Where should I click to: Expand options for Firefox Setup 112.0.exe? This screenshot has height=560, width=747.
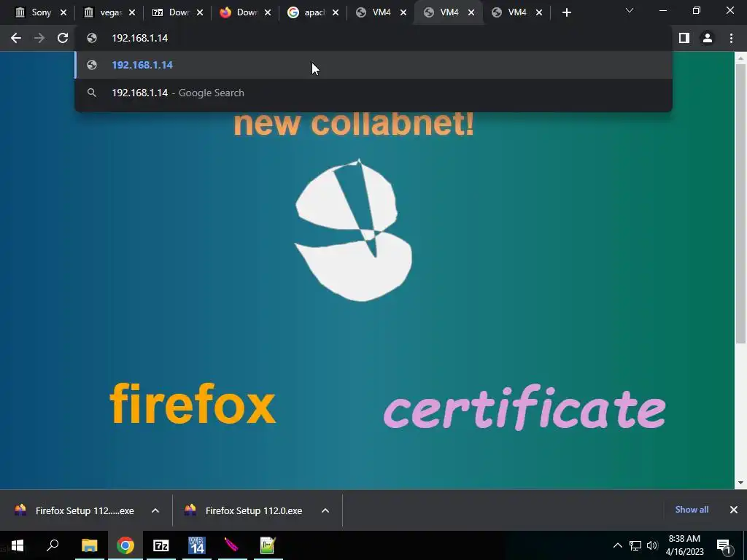325,510
